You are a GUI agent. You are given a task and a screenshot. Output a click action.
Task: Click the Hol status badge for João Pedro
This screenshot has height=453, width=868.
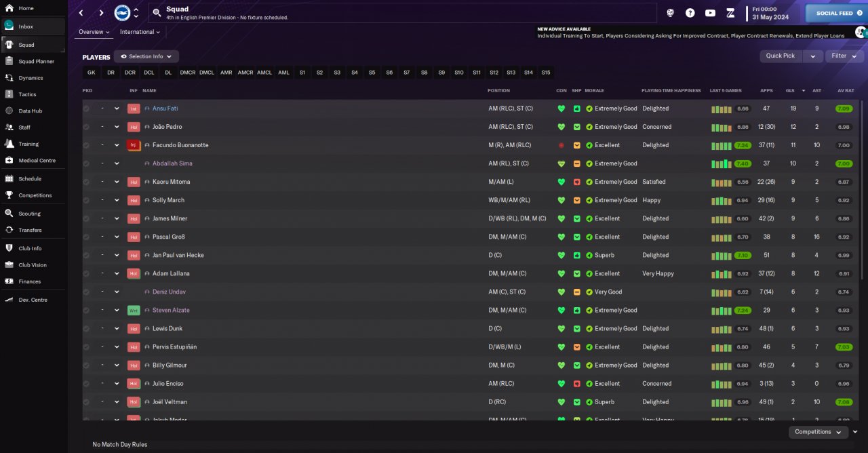tap(134, 127)
